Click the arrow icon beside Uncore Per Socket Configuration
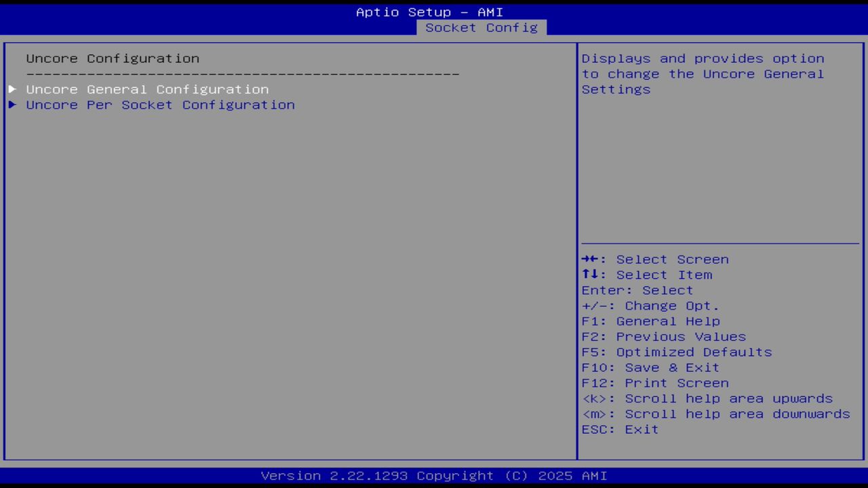Screen dimensions: 868x488 click(12, 104)
